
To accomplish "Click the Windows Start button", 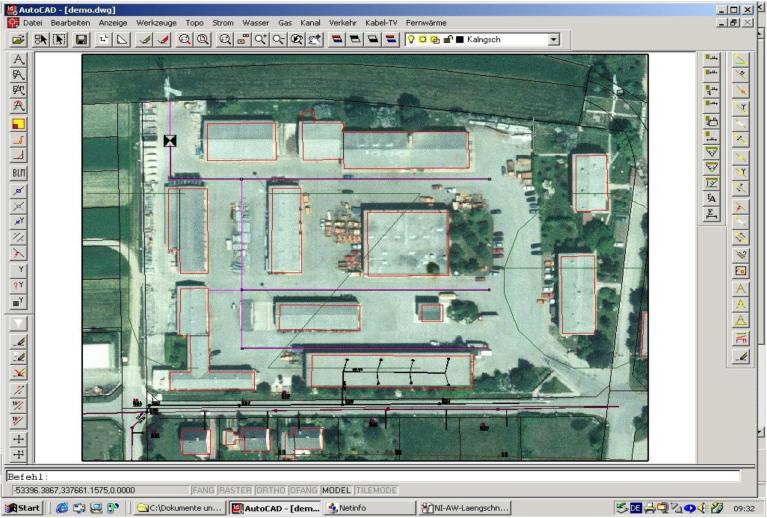I will coord(23,508).
